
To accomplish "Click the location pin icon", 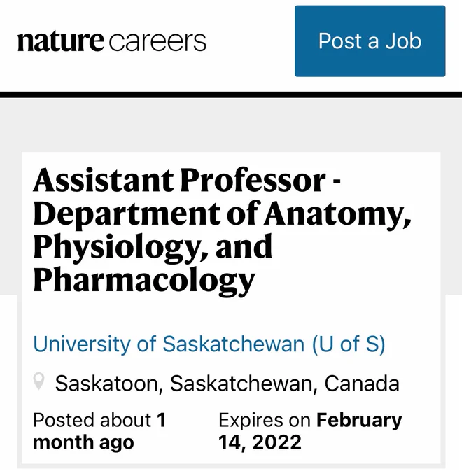I will coord(38,381).
